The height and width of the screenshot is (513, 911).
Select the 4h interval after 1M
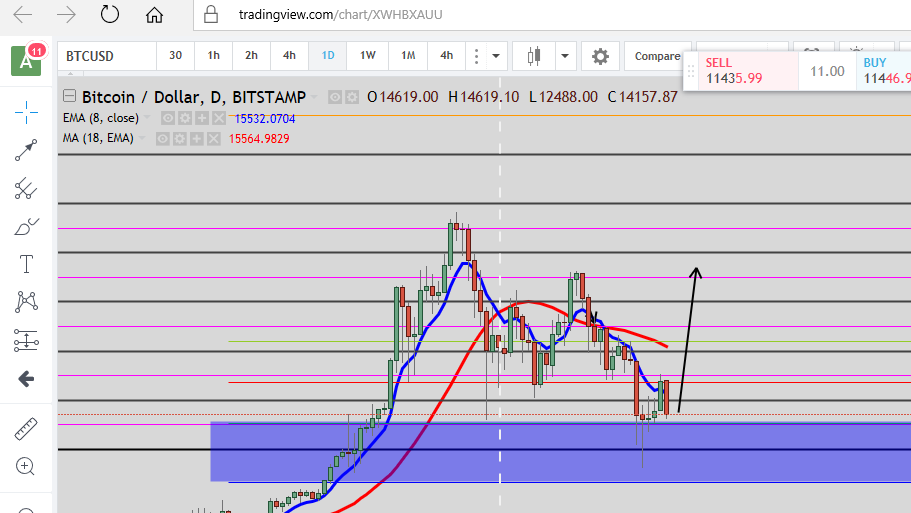coord(446,56)
